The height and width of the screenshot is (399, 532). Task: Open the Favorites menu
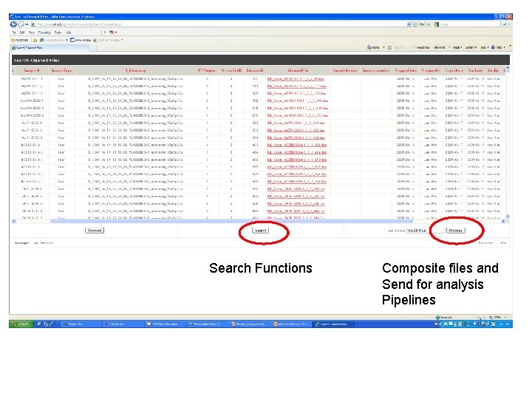tap(44, 33)
